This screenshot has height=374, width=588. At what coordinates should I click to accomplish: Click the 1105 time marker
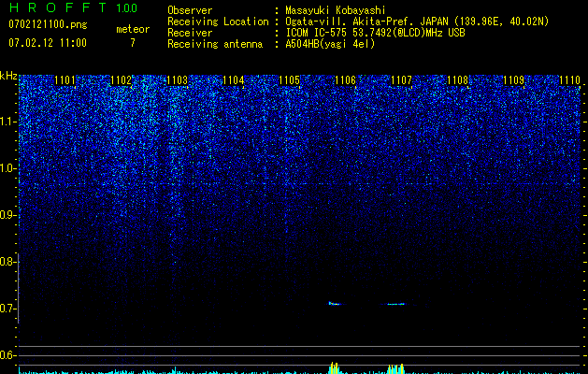coord(289,80)
